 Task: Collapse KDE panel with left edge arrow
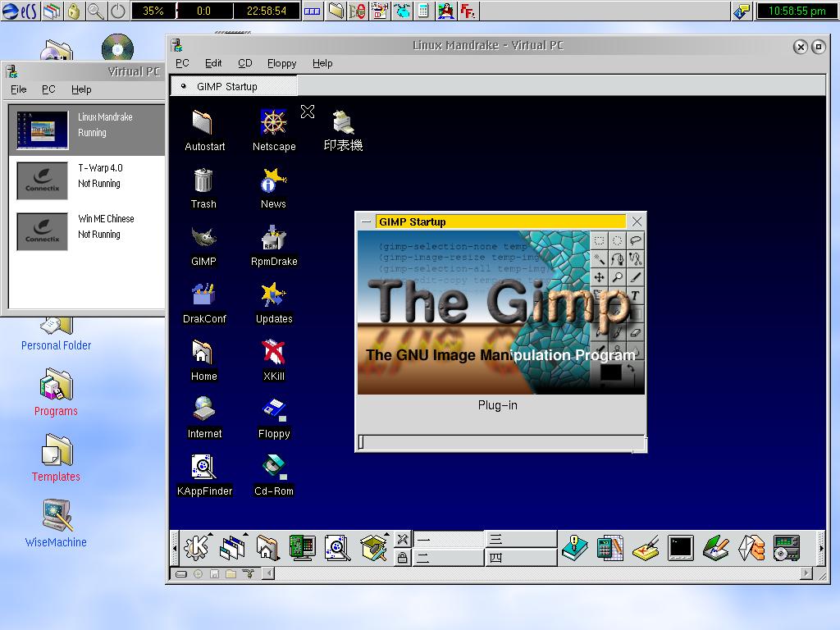pos(175,548)
